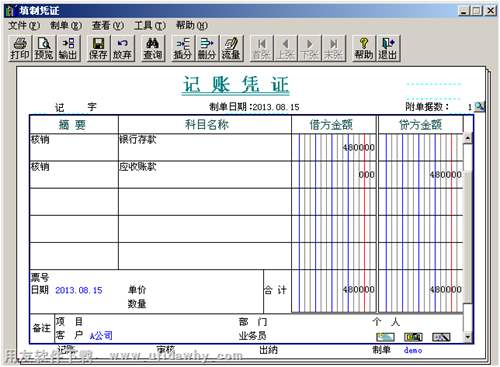Viewport: 500px width, 367px height.
Task: Open 流量 (cash flow) toolbar icon
Action: coord(231,48)
